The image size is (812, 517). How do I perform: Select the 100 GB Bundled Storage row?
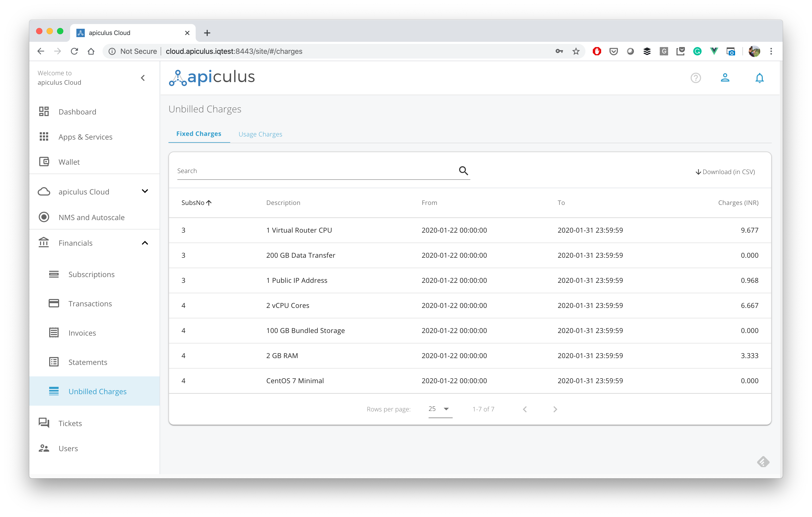[470, 330]
